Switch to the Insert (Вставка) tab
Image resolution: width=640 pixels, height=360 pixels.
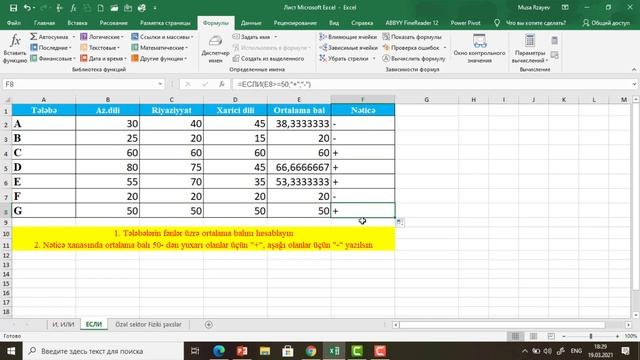(x=77, y=23)
